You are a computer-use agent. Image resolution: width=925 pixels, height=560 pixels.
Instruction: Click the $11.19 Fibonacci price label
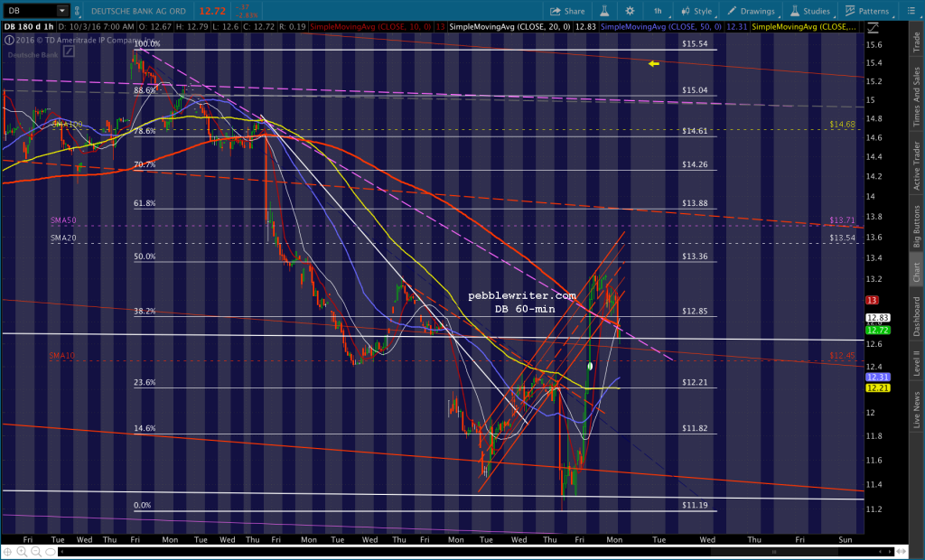click(695, 505)
